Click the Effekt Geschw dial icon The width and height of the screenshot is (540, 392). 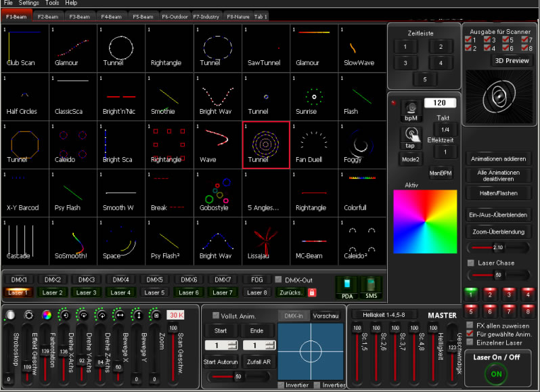pyautogui.click(x=28, y=315)
